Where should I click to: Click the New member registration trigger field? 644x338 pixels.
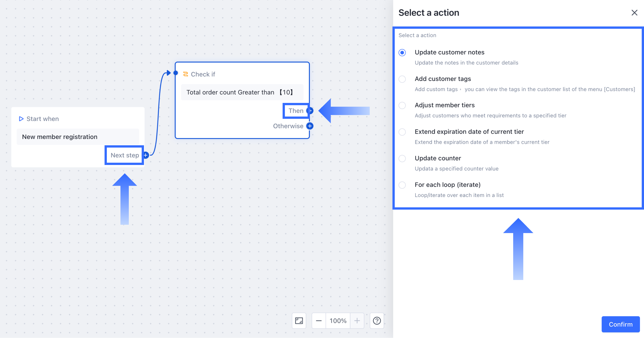coord(78,137)
